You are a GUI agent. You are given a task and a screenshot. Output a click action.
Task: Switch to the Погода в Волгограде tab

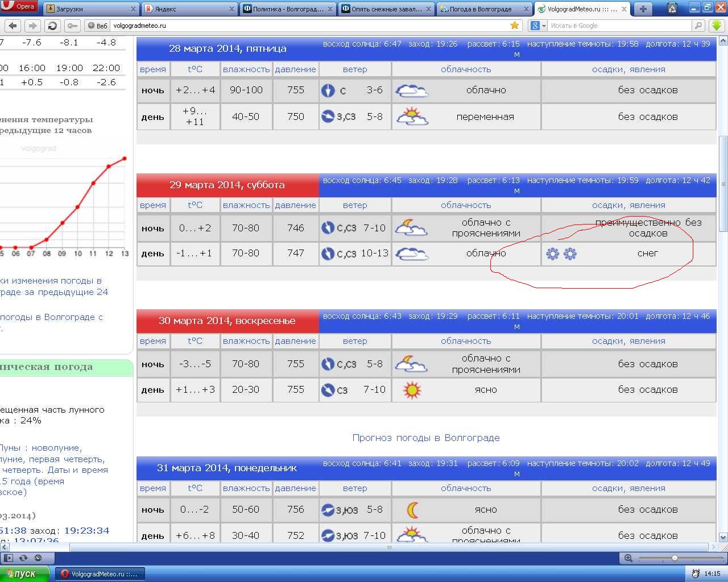coord(485,9)
